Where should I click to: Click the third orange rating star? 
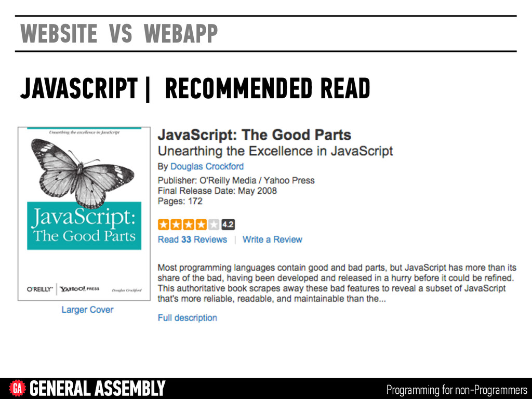click(189, 224)
